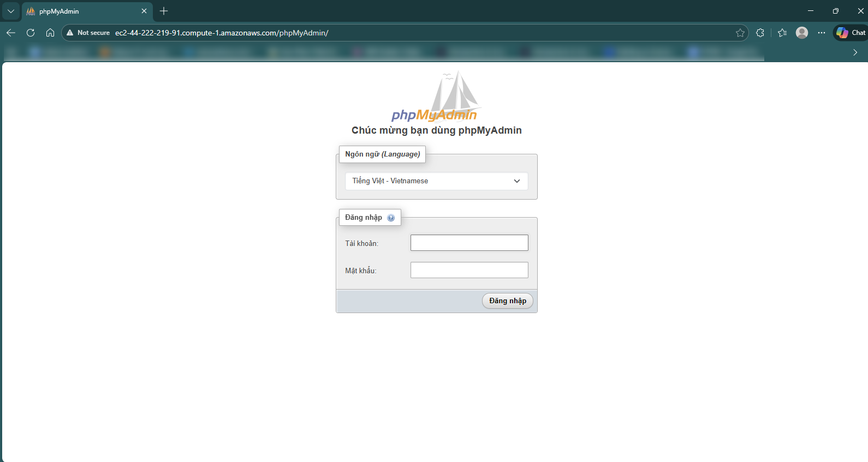Screen dimensions: 868x462
Task: Select the phpMyAdmin browser tab
Action: click(87, 11)
